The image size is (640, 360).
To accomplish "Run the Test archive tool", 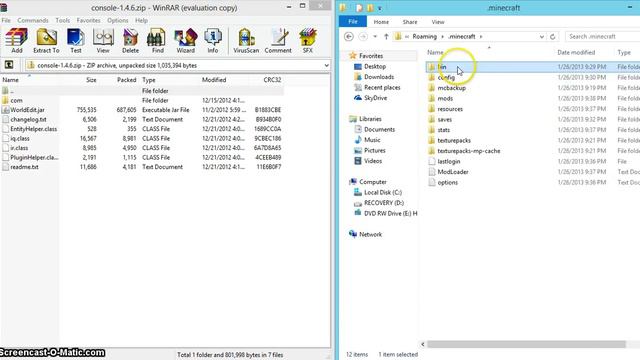I will pyautogui.click(x=76, y=41).
